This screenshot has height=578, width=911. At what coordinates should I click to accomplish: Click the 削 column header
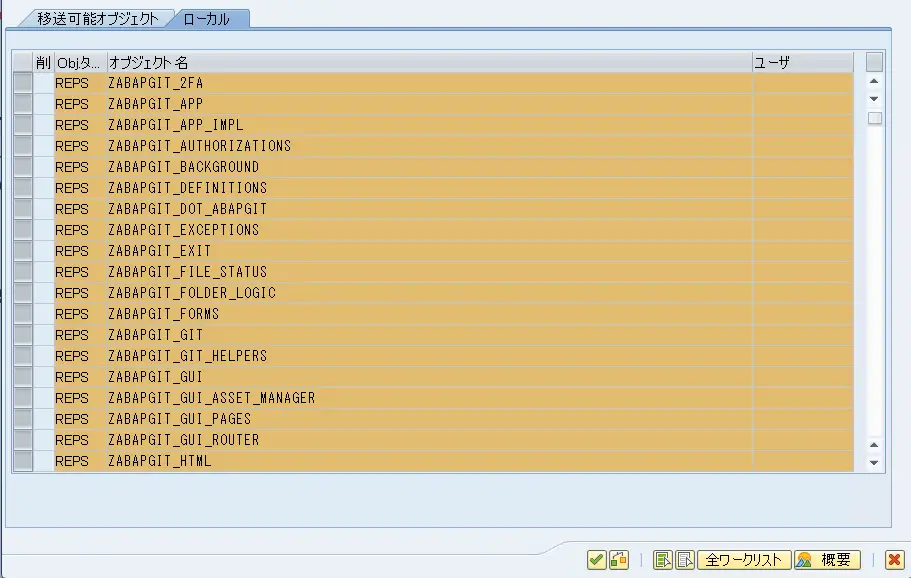(x=44, y=62)
